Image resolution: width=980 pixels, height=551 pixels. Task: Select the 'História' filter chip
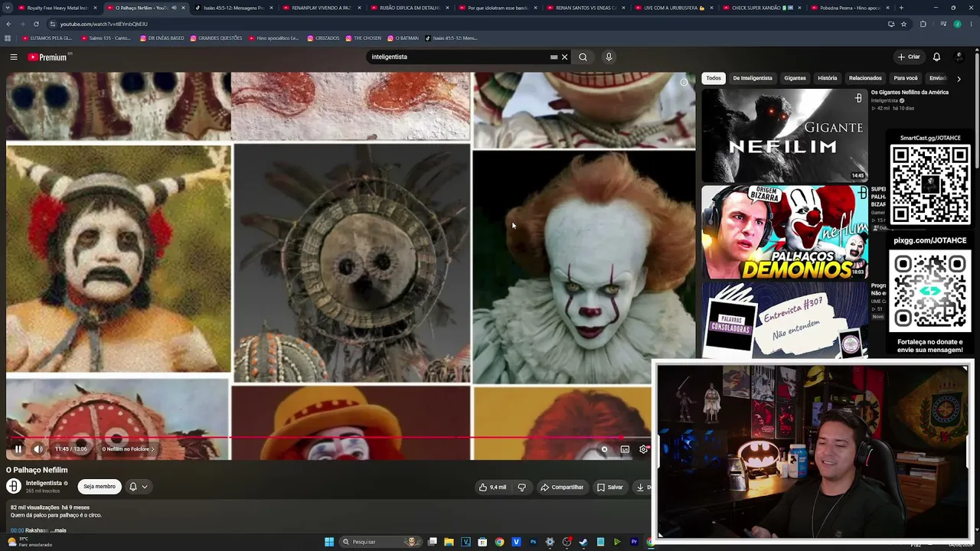pos(828,78)
